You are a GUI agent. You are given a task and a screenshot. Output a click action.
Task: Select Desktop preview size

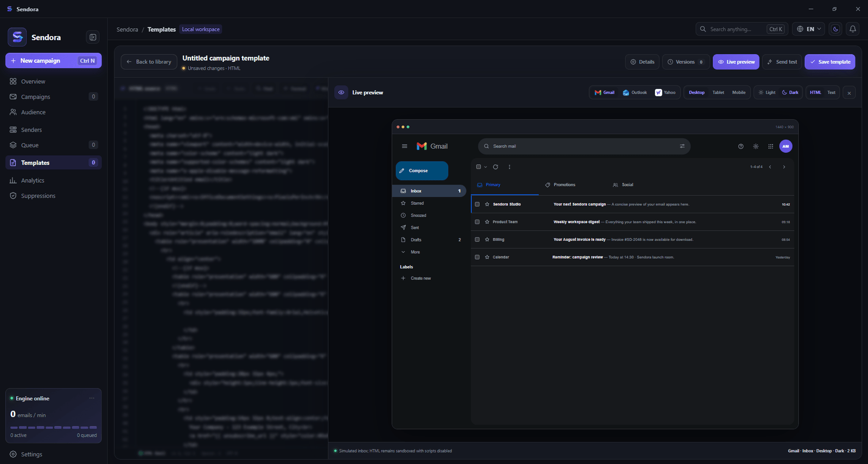coord(697,93)
